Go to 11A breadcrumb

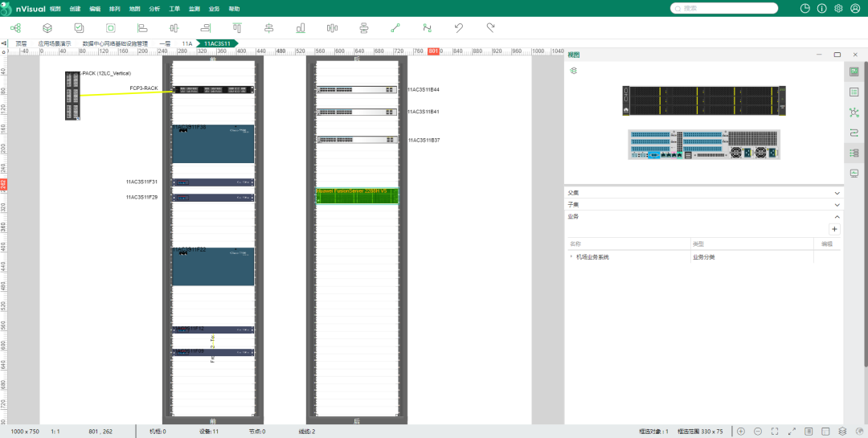[x=186, y=43]
